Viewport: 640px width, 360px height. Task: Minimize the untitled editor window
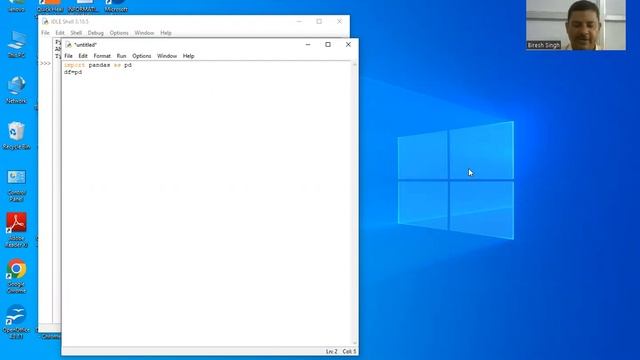tap(308, 44)
